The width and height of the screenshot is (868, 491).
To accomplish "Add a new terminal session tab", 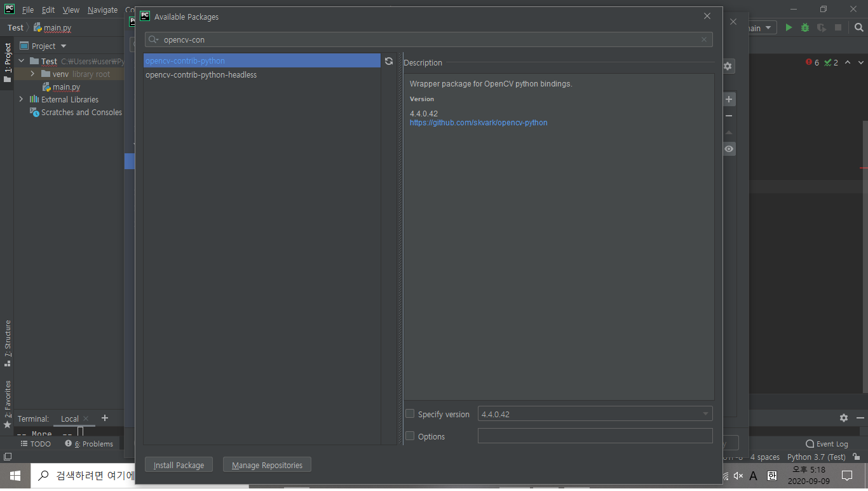I will pos(105,418).
